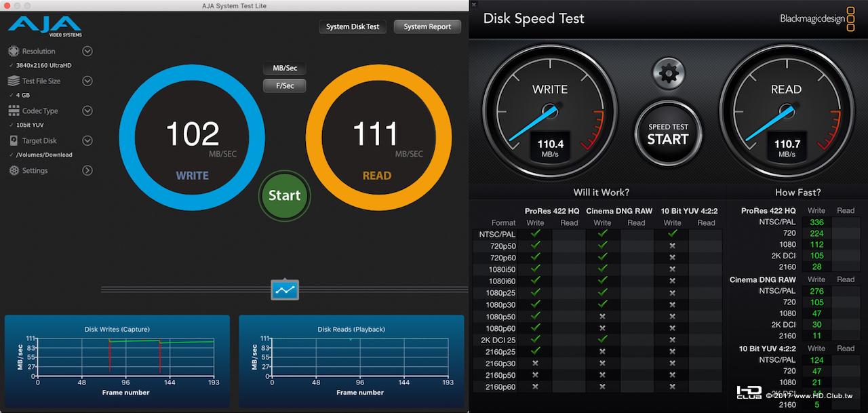Toggle the graph view with the blue chart icon
868x413 pixels.
(x=285, y=290)
